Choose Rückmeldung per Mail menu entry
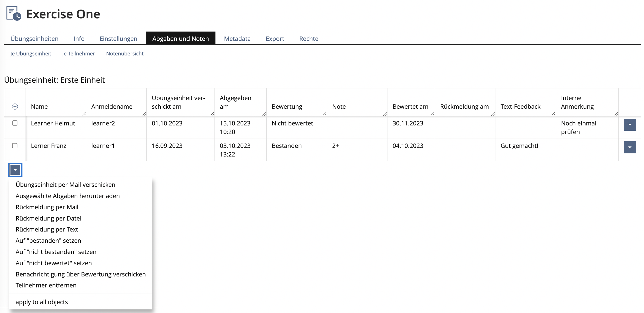This screenshot has height=313, width=644. point(47,207)
